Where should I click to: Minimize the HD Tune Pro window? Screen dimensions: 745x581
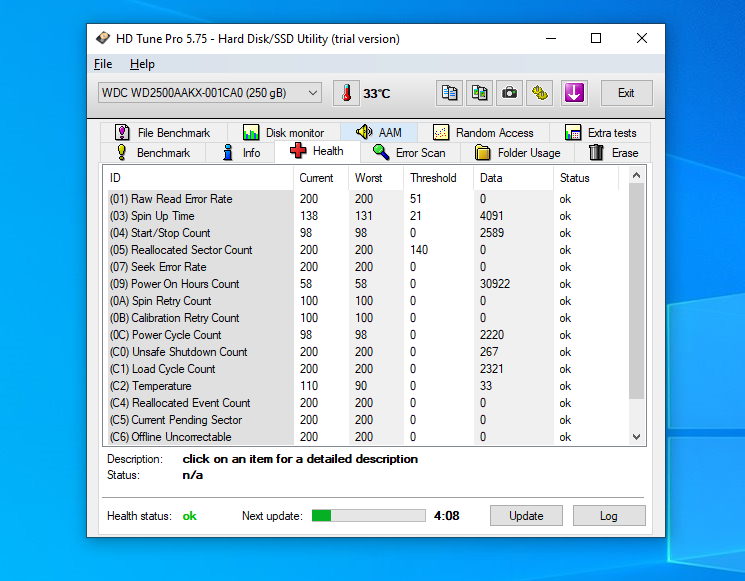pos(551,38)
